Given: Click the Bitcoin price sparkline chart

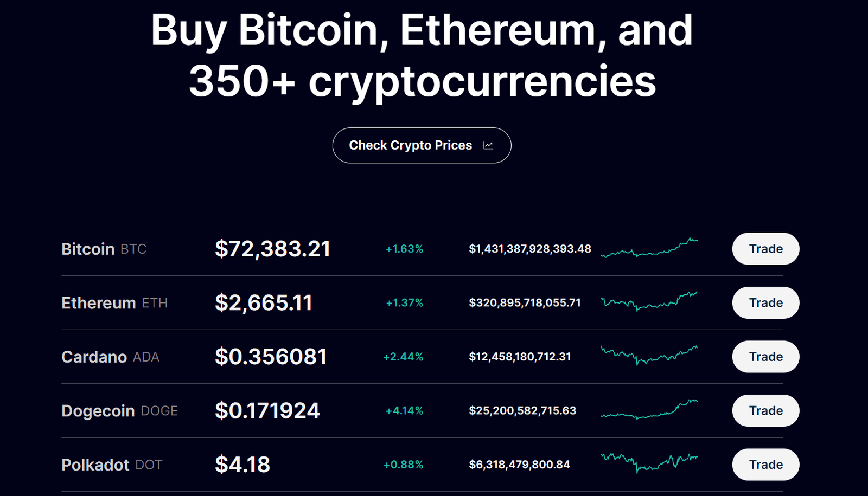Looking at the screenshot, I should 649,249.
